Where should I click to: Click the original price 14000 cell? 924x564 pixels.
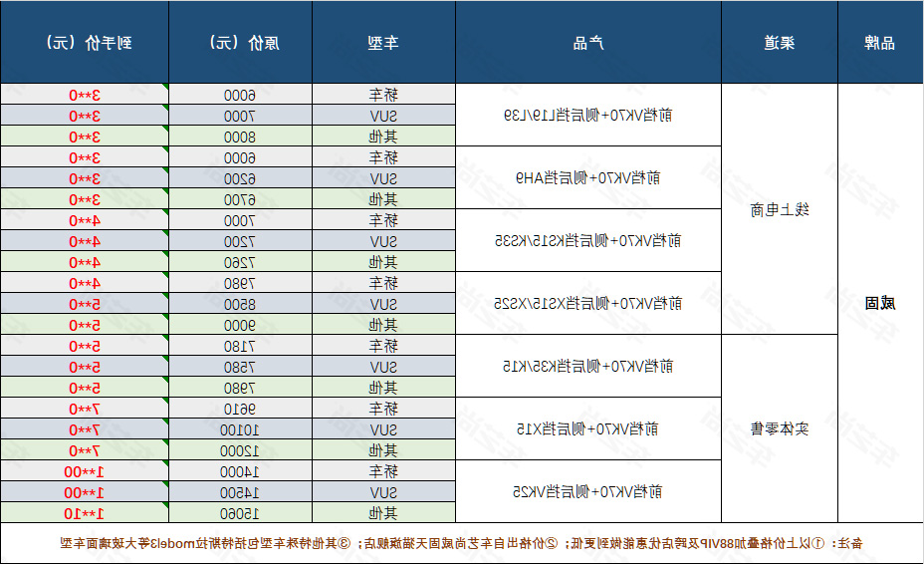point(240,471)
